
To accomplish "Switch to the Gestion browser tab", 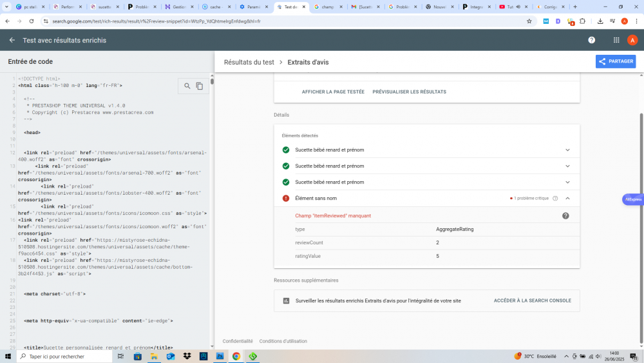I will click(180, 7).
